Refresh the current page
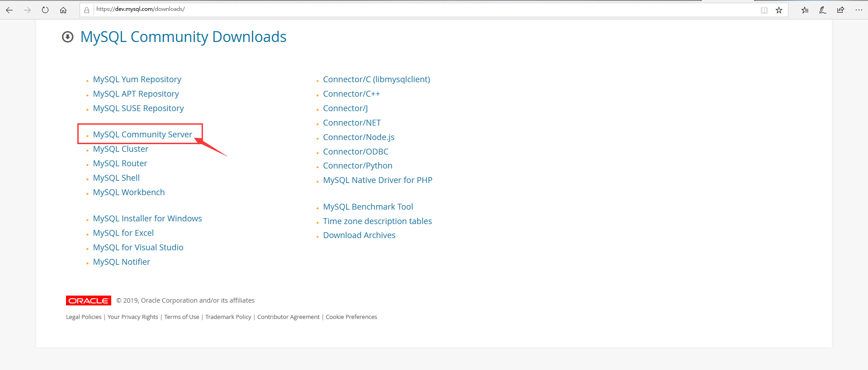868x370 pixels. [45, 10]
